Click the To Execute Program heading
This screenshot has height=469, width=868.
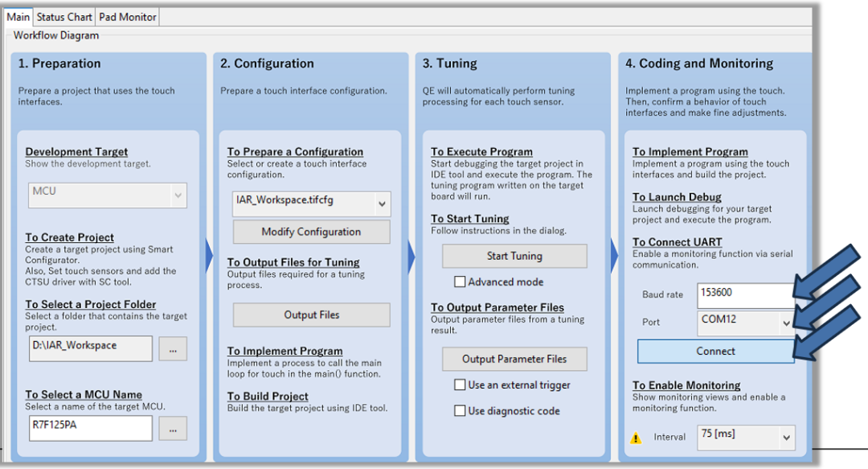[481, 152]
